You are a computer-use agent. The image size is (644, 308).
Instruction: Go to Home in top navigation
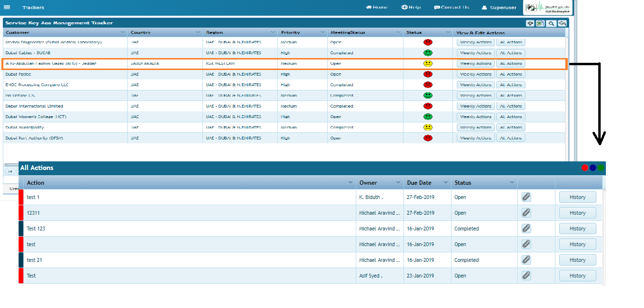[377, 7]
